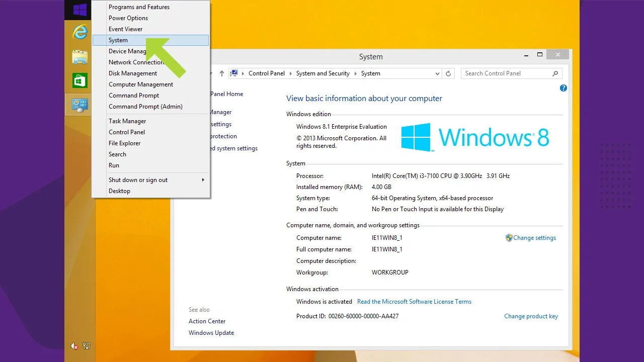This screenshot has height=362, width=644.
Task: Click the WORKGROUP value
Action: pos(390,273)
